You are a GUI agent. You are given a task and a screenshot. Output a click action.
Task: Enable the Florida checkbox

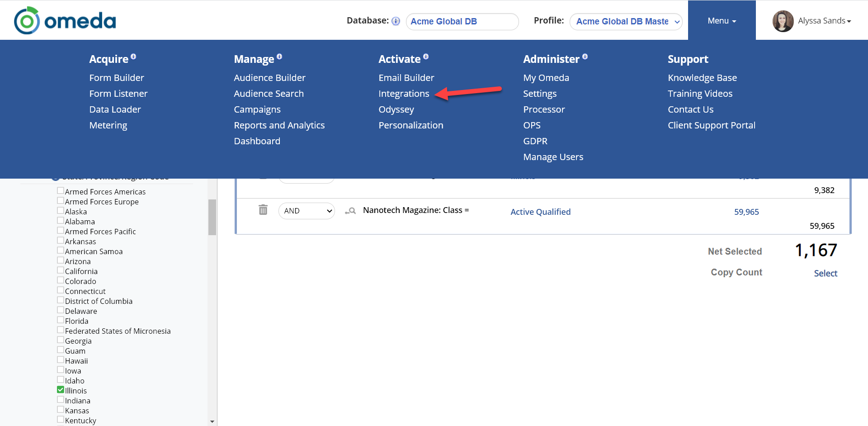tap(61, 320)
